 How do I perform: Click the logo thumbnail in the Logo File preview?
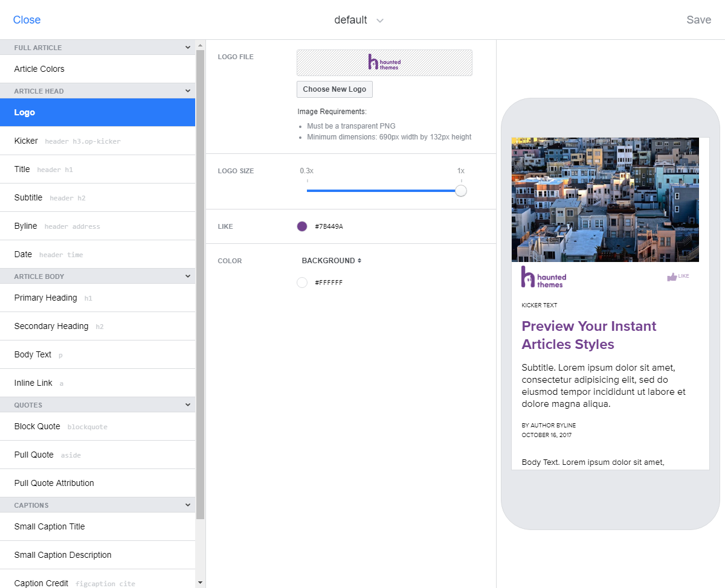[x=384, y=62]
